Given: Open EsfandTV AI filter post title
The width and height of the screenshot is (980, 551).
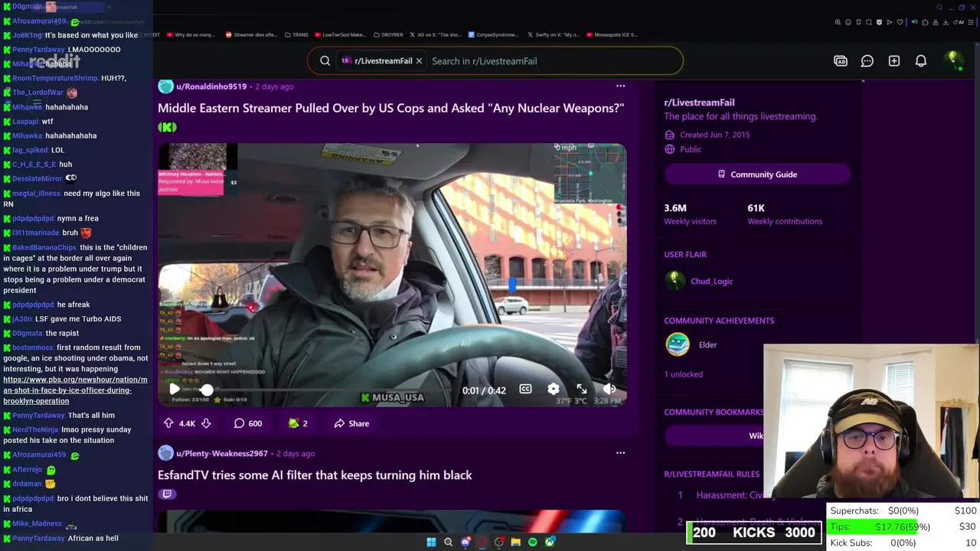Looking at the screenshot, I should point(315,475).
